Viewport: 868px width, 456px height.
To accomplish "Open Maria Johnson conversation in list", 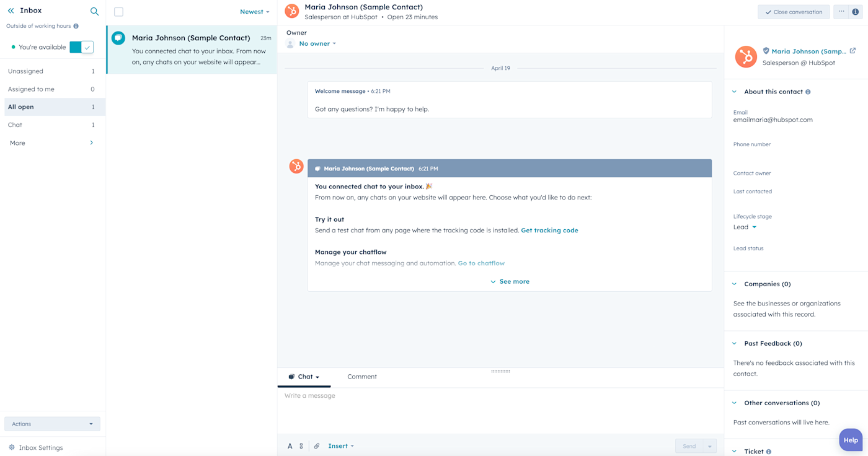I will coord(192,50).
